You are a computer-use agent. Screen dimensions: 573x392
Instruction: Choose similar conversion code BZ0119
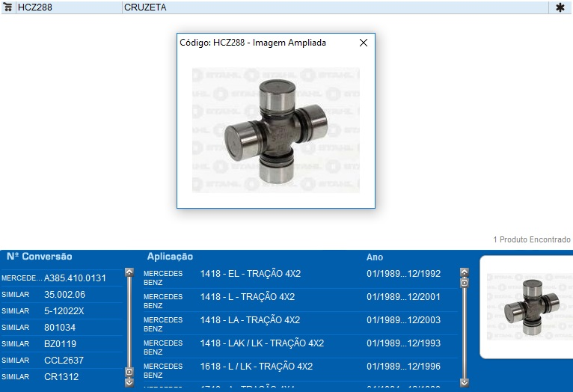click(x=60, y=344)
